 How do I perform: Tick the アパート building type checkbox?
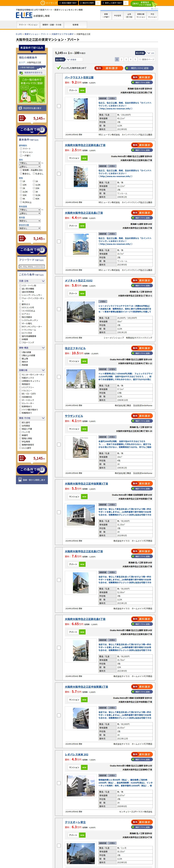(21, 149)
